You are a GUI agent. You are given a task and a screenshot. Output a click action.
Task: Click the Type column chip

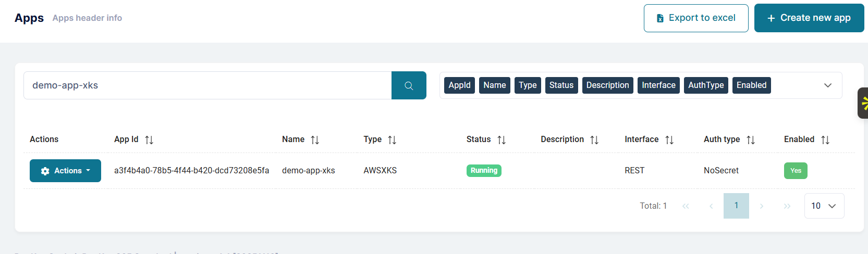[x=528, y=85]
